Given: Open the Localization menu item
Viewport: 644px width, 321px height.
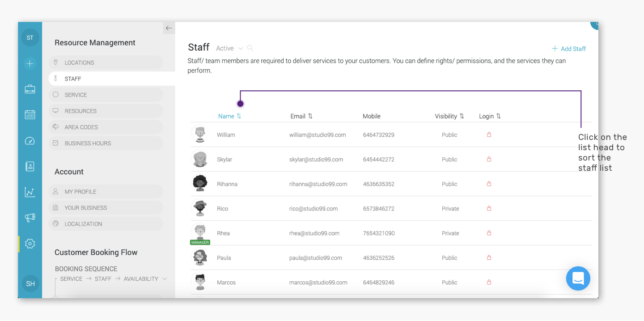Looking at the screenshot, I should tap(106, 224).
